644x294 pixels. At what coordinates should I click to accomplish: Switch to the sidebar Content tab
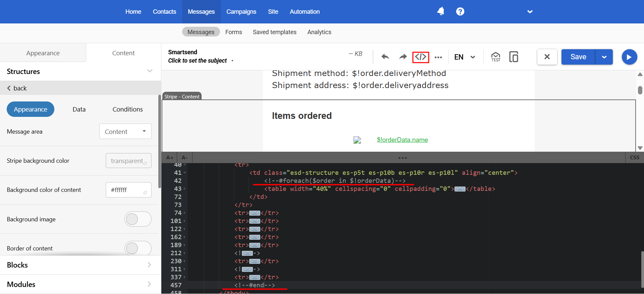point(123,53)
